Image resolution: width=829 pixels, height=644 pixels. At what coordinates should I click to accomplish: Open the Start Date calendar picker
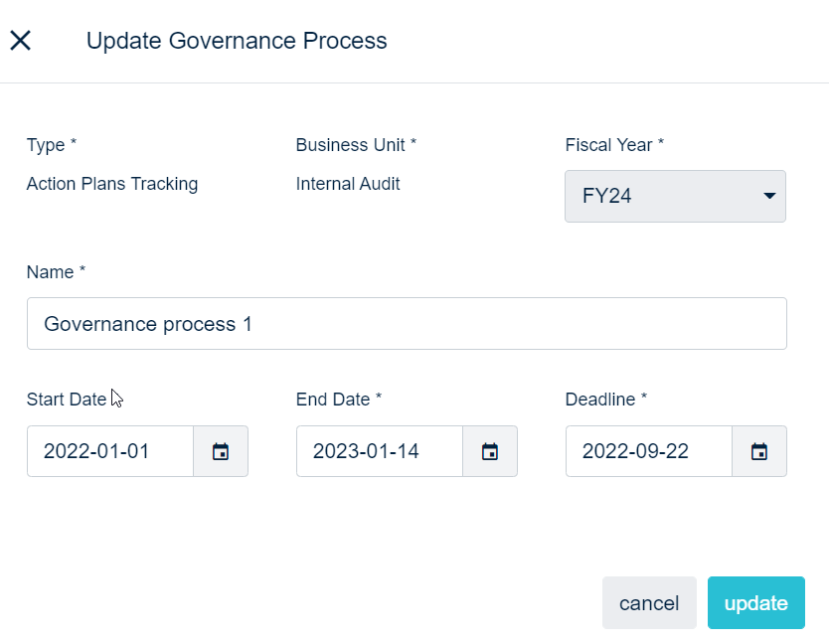pyautogui.click(x=221, y=451)
